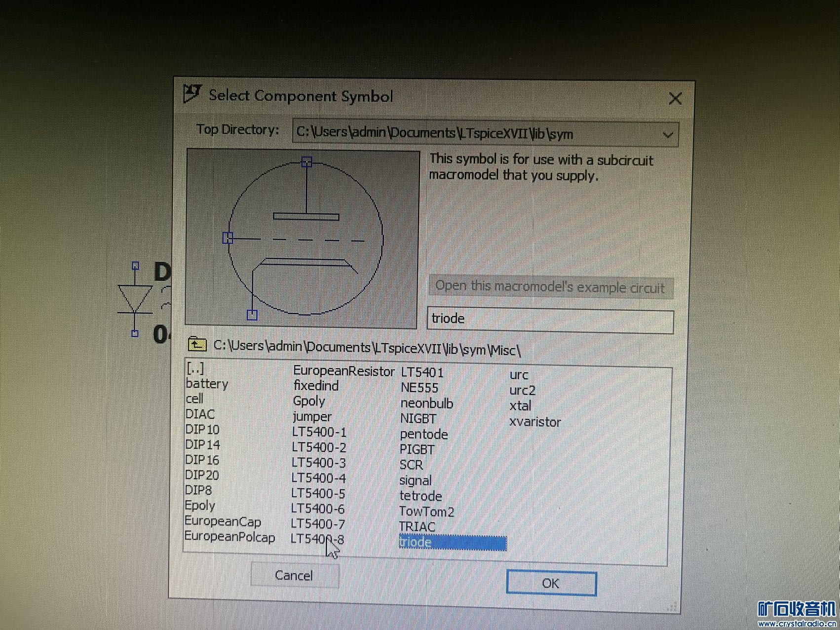Click the Cancel button
Screen dimensions: 840x630
click(x=294, y=575)
